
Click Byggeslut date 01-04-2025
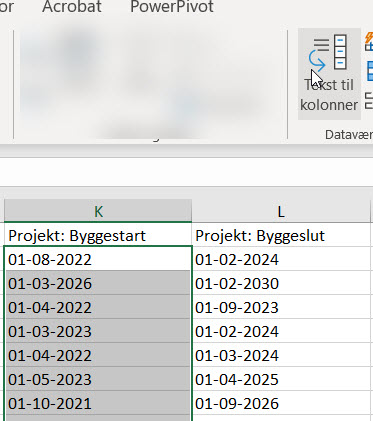click(x=281, y=379)
